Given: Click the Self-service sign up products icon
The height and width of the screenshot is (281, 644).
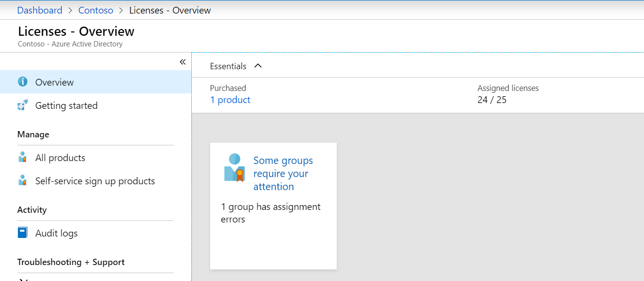Looking at the screenshot, I should coord(22,180).
